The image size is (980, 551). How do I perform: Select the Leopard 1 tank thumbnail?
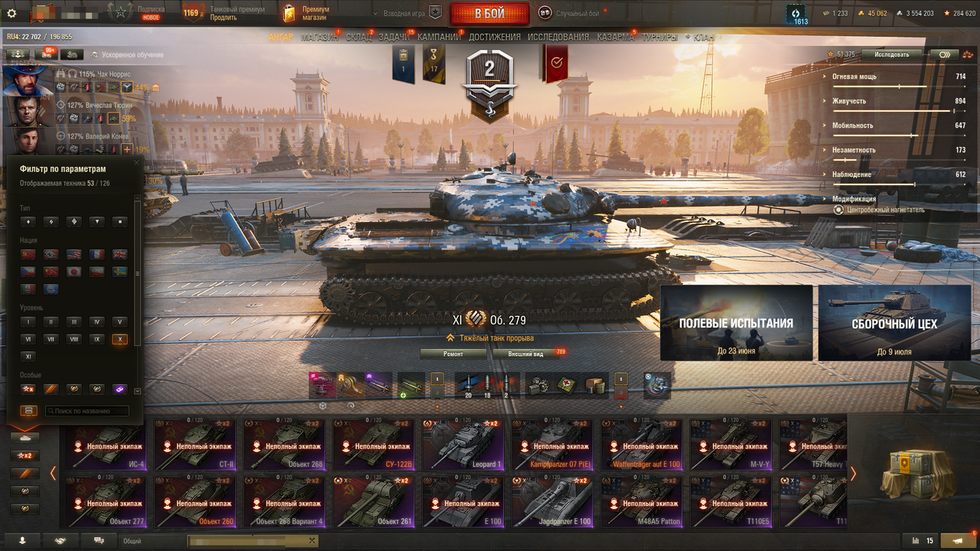pos(461,444)
